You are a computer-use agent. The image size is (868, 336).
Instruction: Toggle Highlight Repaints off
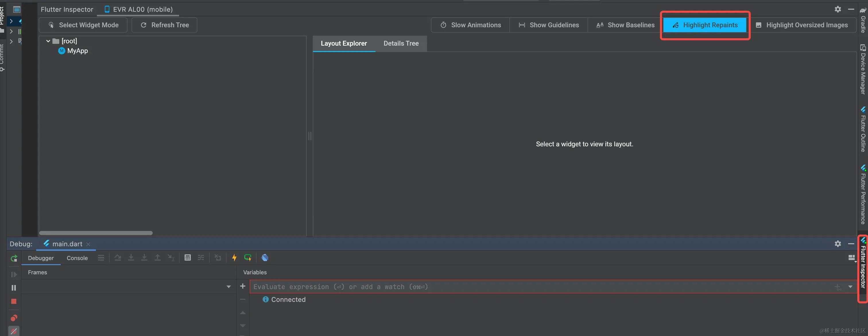pos(705,25)
